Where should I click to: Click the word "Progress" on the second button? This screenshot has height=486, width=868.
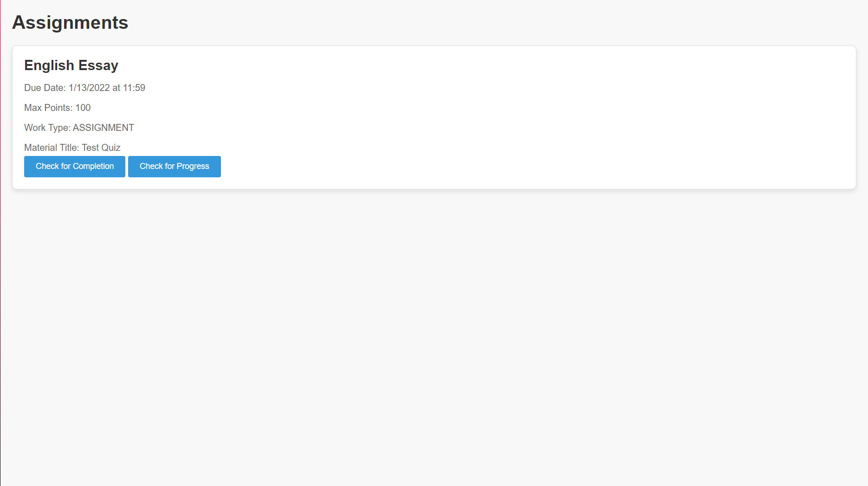click(x=193, y=166)
